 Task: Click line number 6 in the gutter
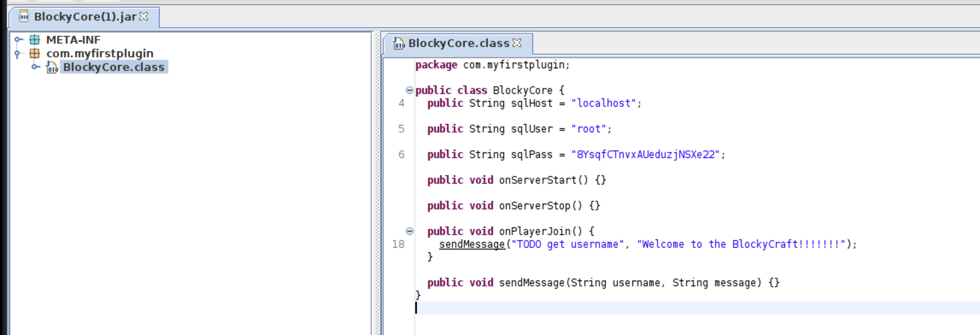[401, 154]
